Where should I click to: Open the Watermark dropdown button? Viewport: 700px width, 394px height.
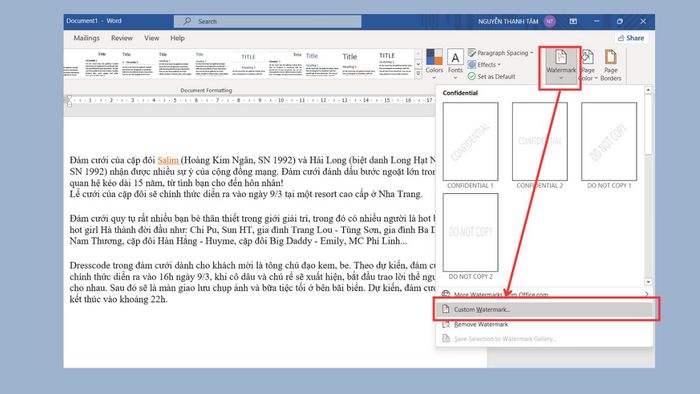point(561,67)
